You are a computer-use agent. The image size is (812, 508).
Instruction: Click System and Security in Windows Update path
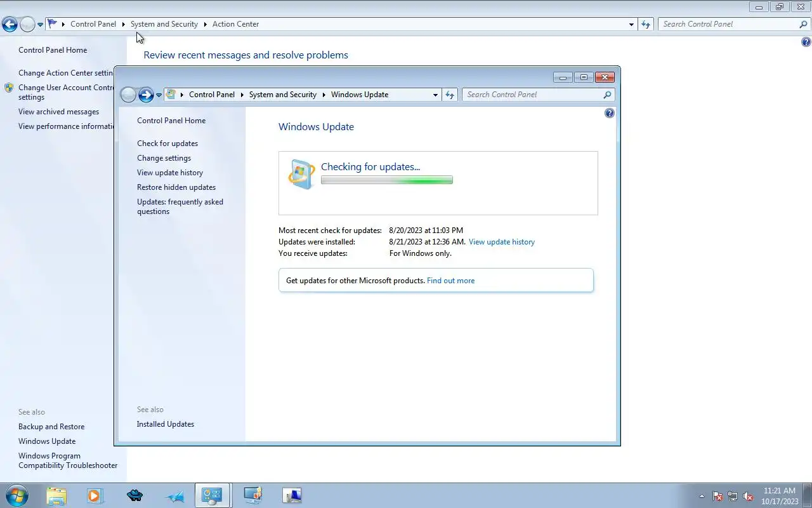pyautogui.click(x=283, y=95)
